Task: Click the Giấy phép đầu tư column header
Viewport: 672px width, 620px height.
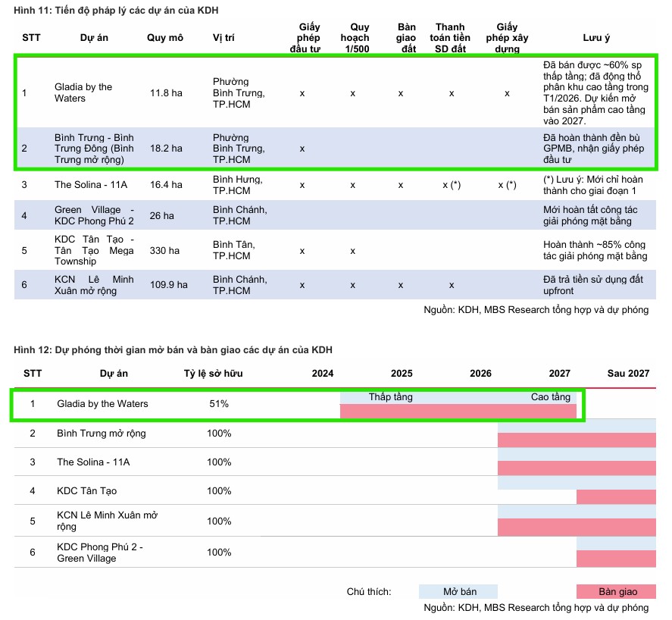Action: coord(305,38)
